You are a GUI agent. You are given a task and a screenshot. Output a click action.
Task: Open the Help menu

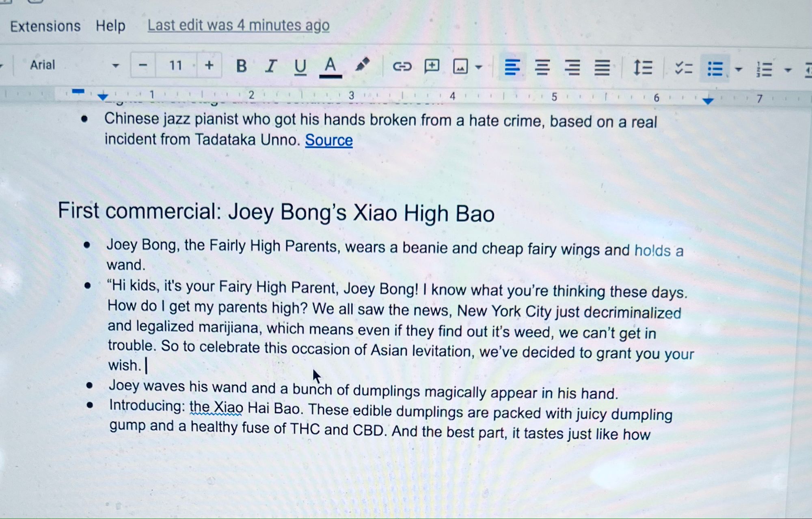click(x=110, y=26)
